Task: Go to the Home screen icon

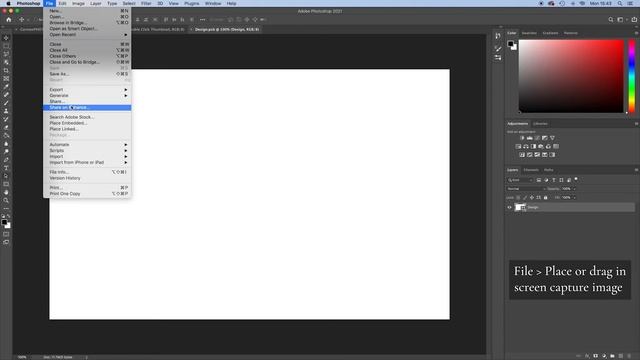Action: pyautogui.click(x=9, y=19)
